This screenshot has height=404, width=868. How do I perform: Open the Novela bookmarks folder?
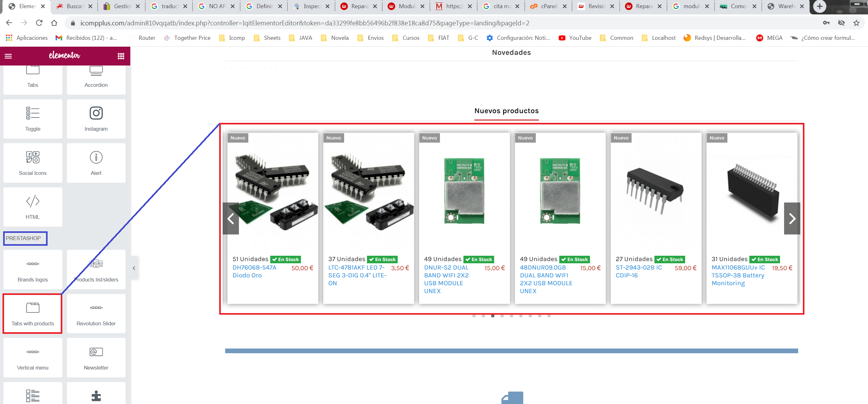pos(335,38)
